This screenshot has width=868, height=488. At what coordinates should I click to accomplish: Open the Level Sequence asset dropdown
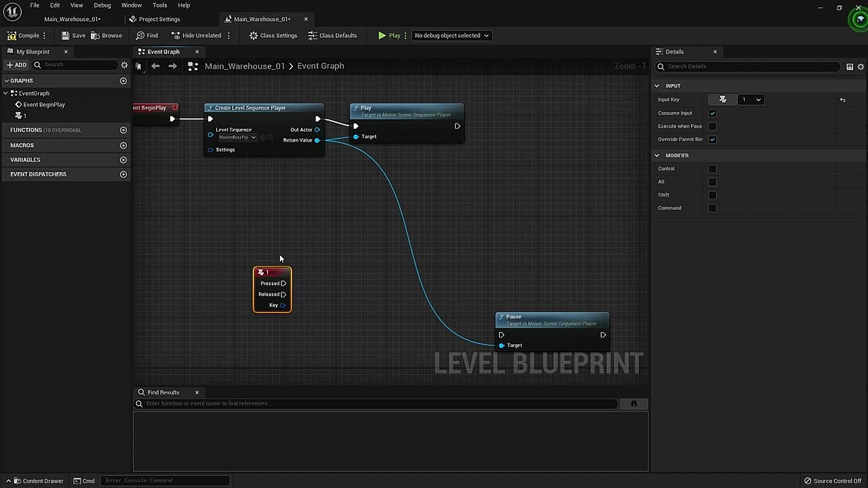237,138
